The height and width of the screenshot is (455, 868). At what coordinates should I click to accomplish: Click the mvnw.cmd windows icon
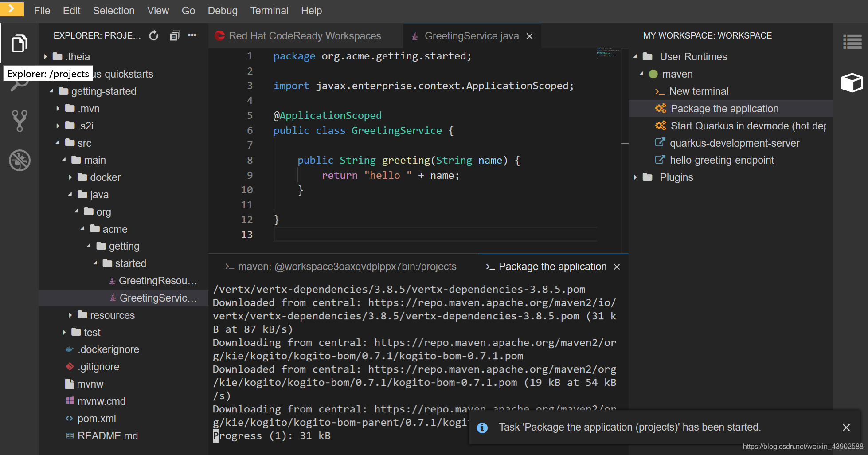70,401
